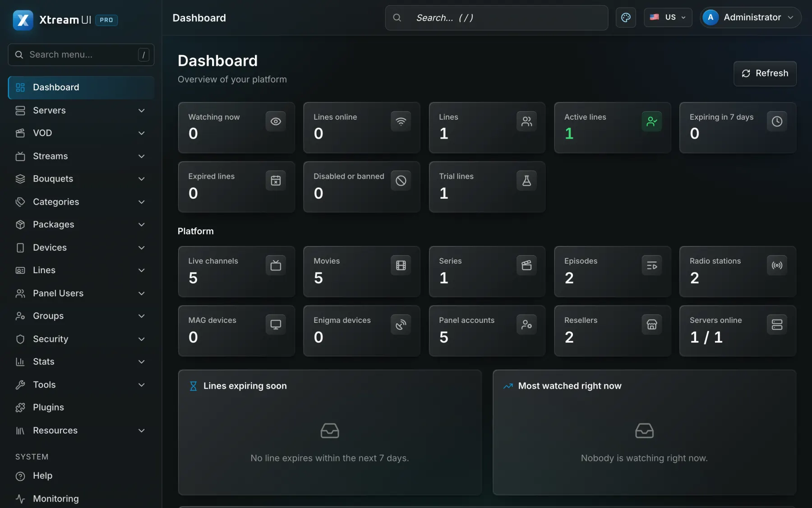Image resolution: width=812 pixels, height=508 pixels.
Task: Click the green user icon on Active lines
Action: (652, 121)
